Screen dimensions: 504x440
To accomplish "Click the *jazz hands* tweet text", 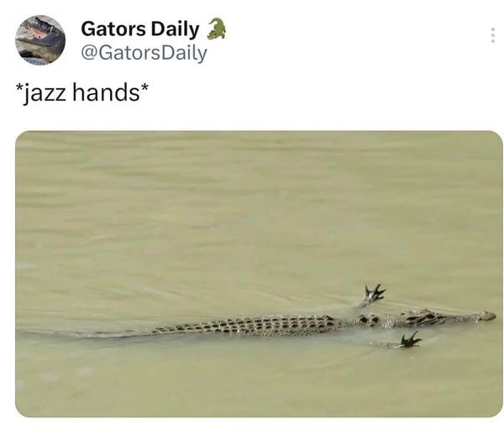I will pyautogui.click(x=82, y=92).
